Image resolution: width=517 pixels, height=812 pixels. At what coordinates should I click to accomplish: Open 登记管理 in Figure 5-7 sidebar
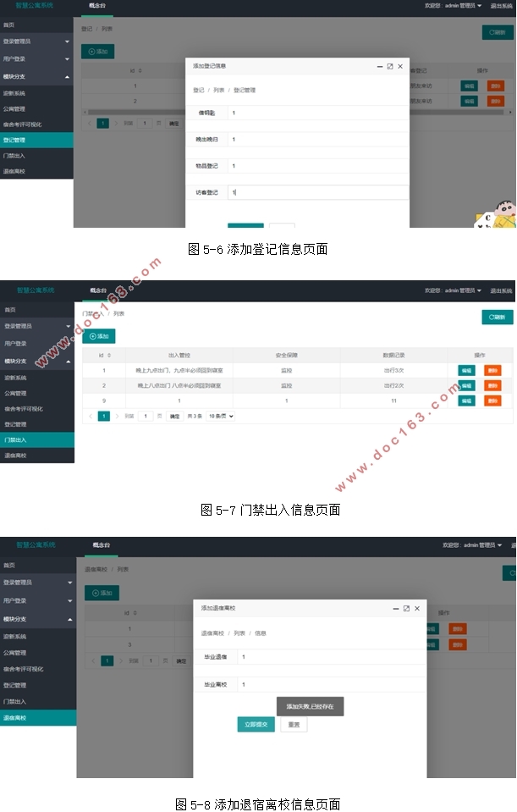click(x=37, y=424)
